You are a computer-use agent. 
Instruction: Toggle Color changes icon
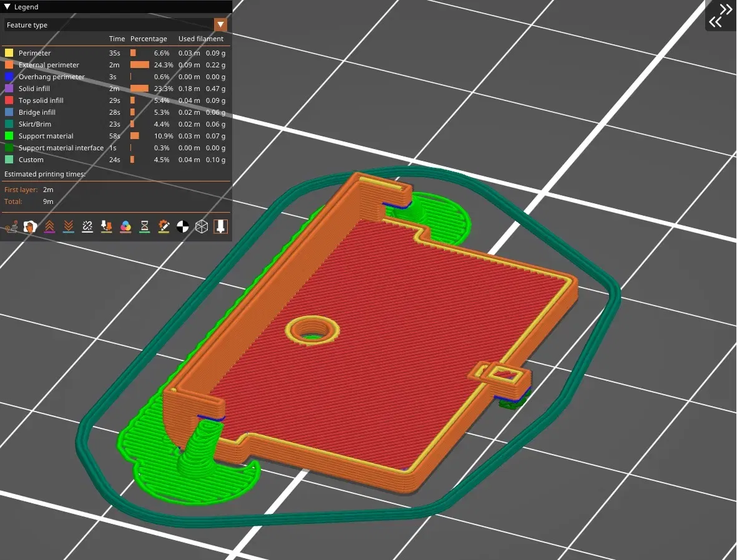click(x=125, y=227)
